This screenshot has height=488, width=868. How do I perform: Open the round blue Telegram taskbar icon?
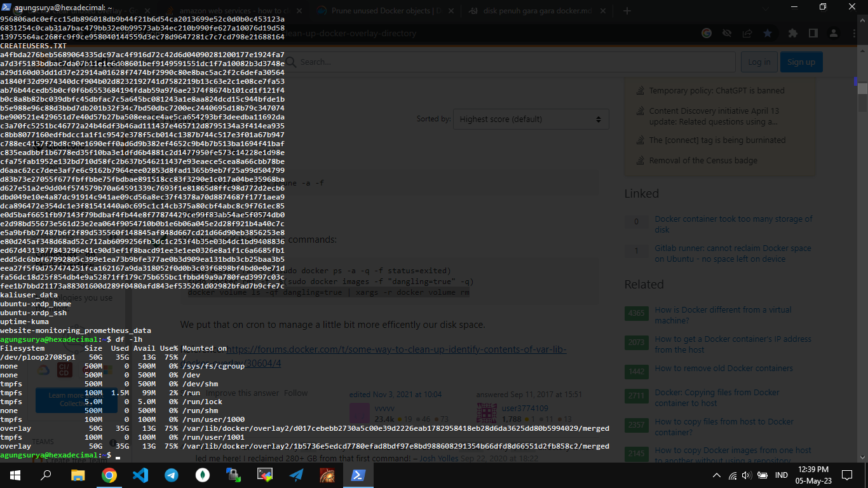pyautogui.click(x=171, y=475)
